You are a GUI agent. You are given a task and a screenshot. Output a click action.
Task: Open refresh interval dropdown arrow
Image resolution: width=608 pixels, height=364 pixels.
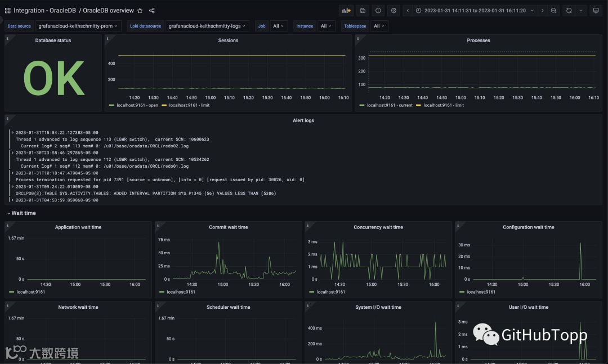tap(581, 11)
